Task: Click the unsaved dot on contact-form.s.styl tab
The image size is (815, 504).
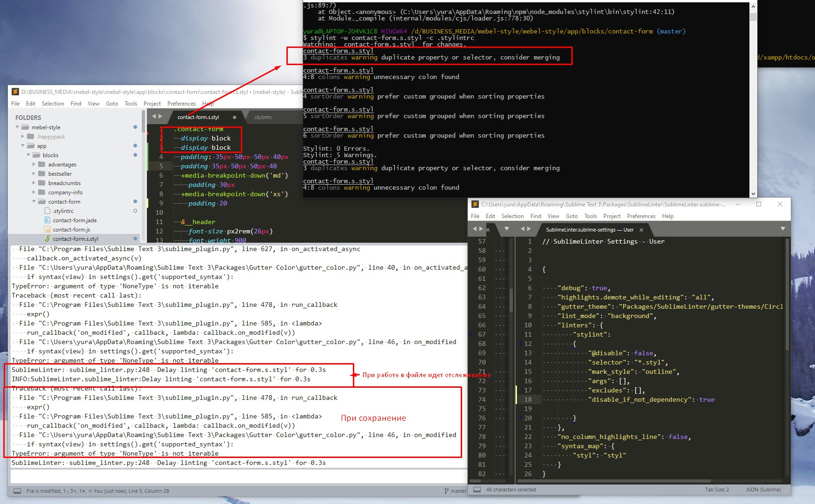Action: pyautogui.click(x=234, y=117)
